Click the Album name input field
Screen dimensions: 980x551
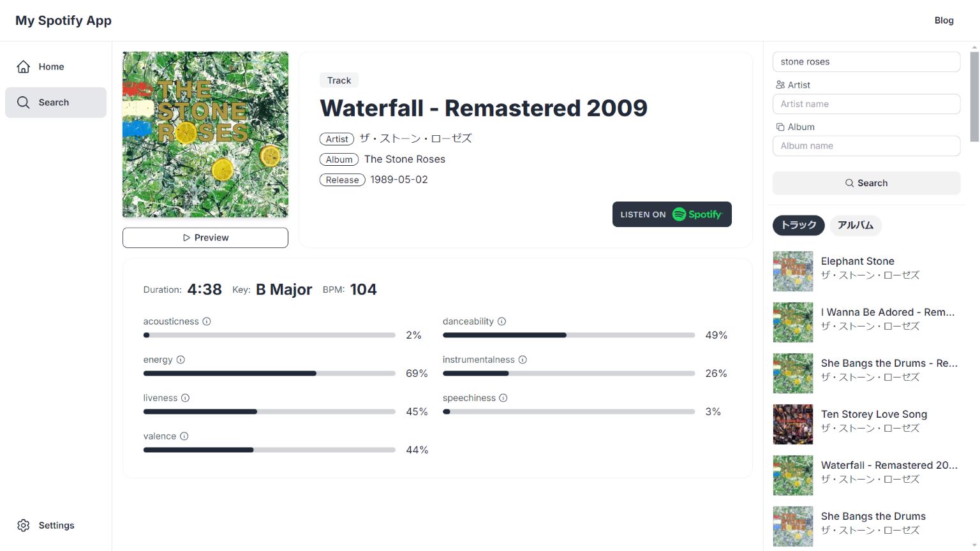pyautogui.click(x=866, y=146)
